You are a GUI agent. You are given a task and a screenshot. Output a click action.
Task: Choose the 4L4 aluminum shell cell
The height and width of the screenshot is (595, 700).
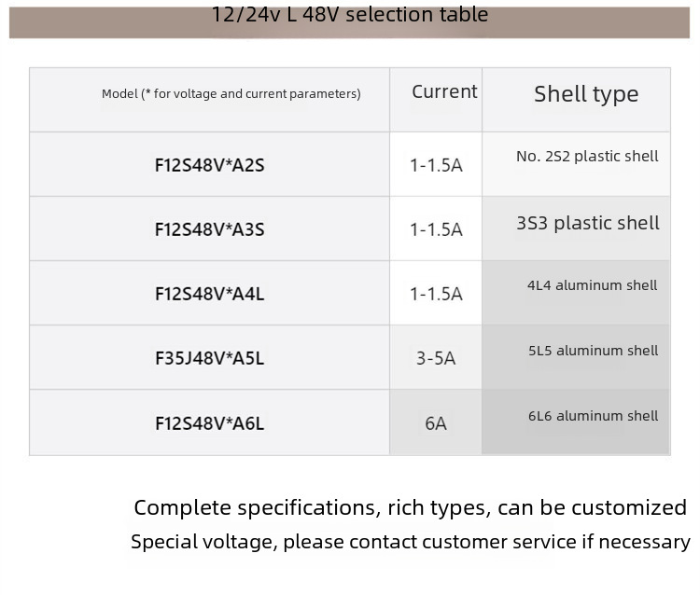(x=593, y=285)
